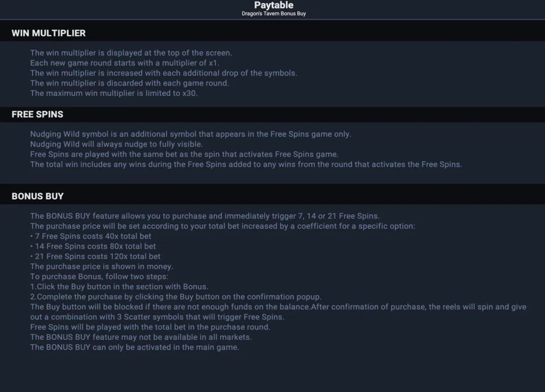Image resolution: width=545 pixels, height=392 pixels.
Task: Click the line about 3 Scatter symbols
Action: pyautogui.click(x=157, y=317)
